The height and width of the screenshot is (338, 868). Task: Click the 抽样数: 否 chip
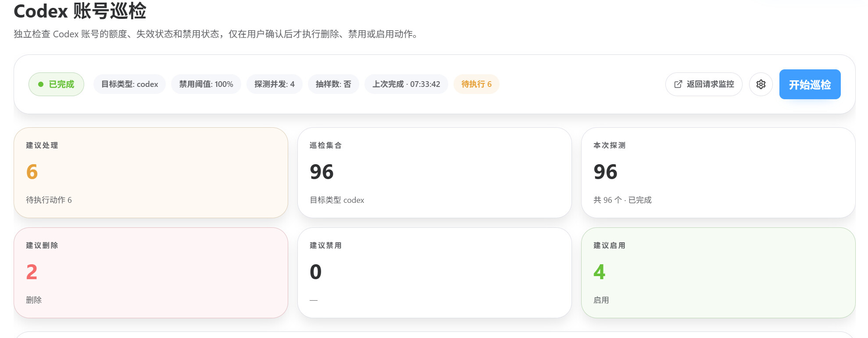click(x=333, y=84)
